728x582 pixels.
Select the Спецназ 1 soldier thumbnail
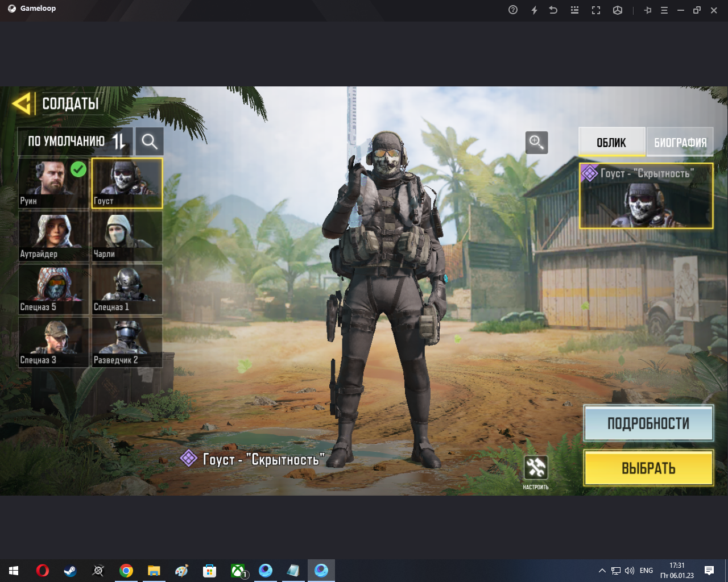[127, 289]
